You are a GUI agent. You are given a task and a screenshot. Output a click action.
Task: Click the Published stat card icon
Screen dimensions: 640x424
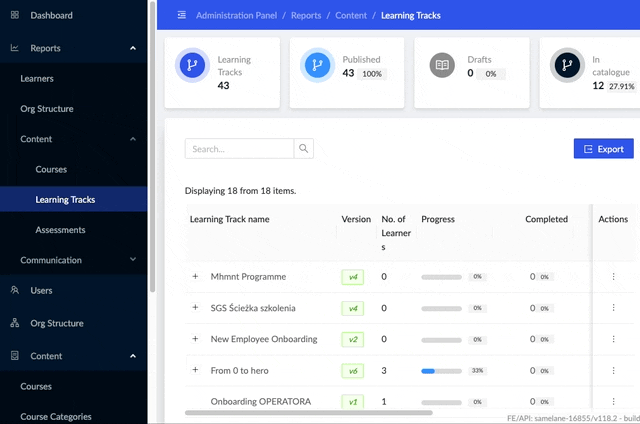click(x=316, y=66)
